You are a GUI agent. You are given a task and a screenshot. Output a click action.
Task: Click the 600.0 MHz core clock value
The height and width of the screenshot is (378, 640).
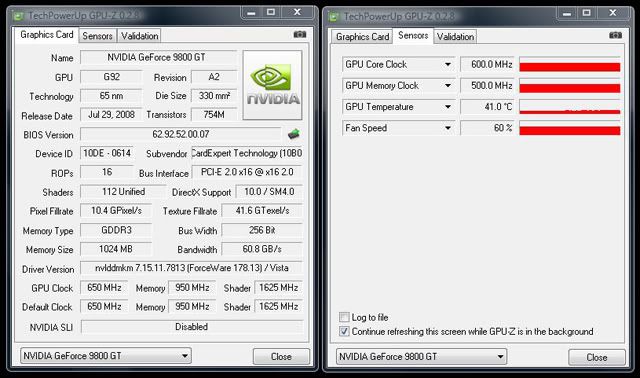coord(487,64)
